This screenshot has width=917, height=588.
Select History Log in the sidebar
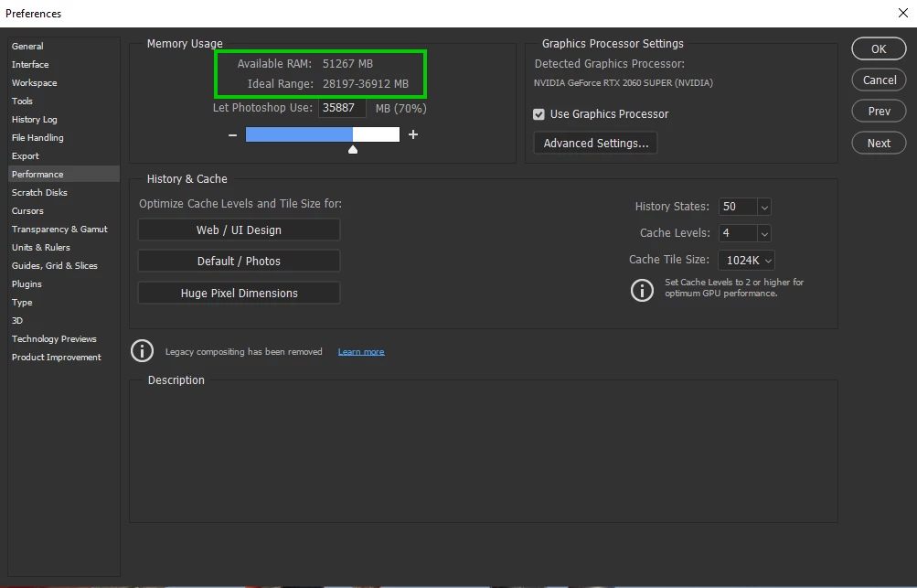pyautogui.click(x=35, y=120)
